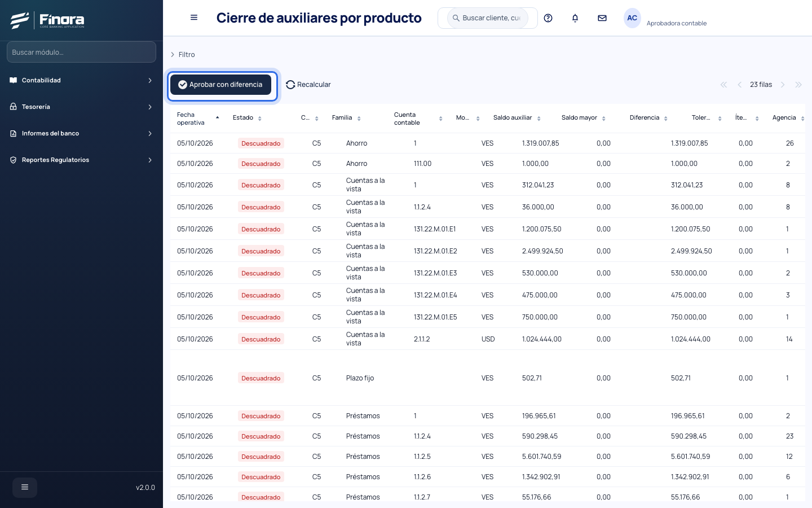
Task: Open the notifications bell icon
Action: [x=575, y=18]
